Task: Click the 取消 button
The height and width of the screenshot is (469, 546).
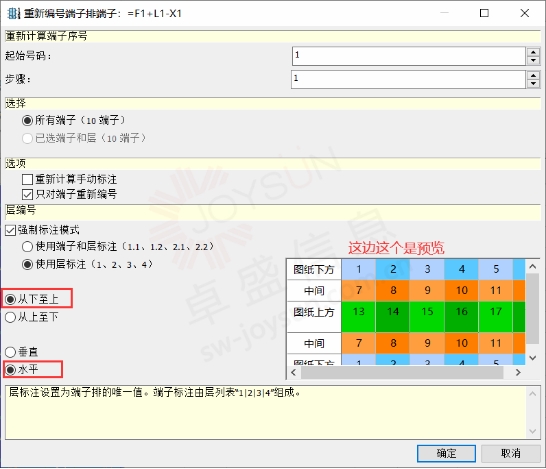Action: [x=510, y=453]
